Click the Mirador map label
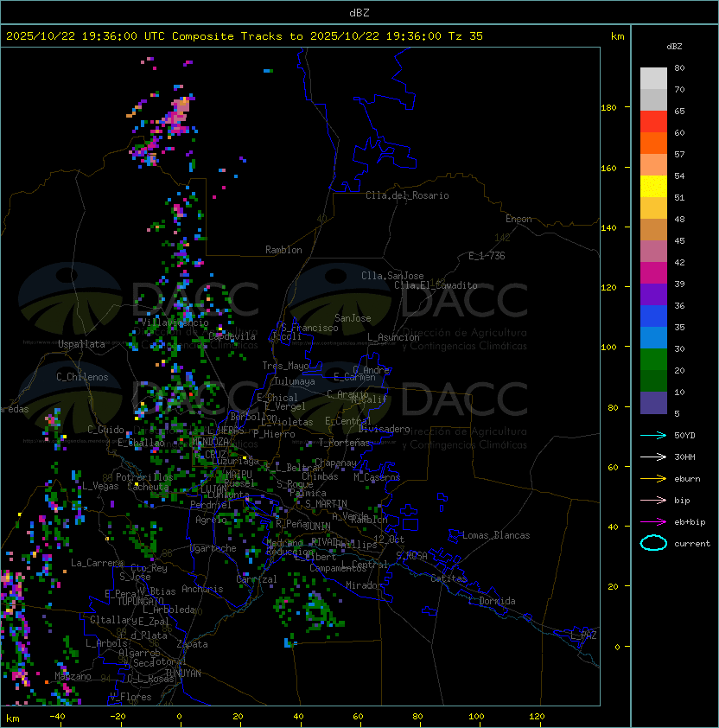 364,585
